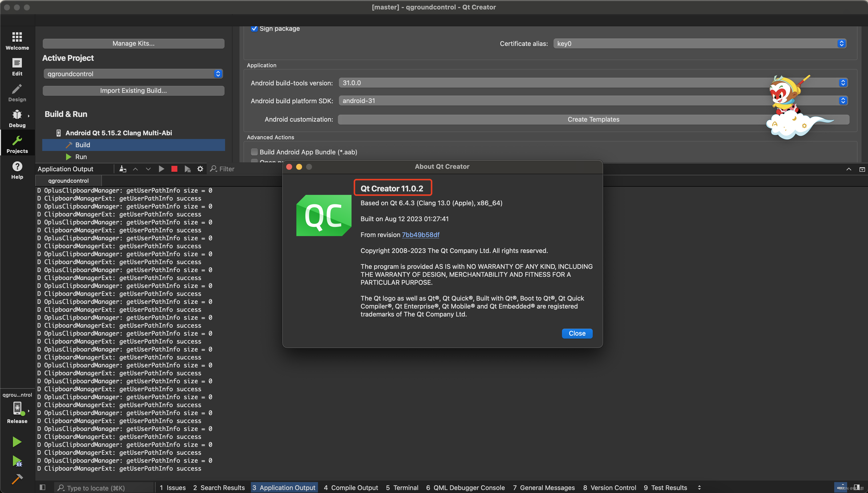
Task: Click the wrench icon on Build row
Action: pyautogui.click(x=69, y=145)
